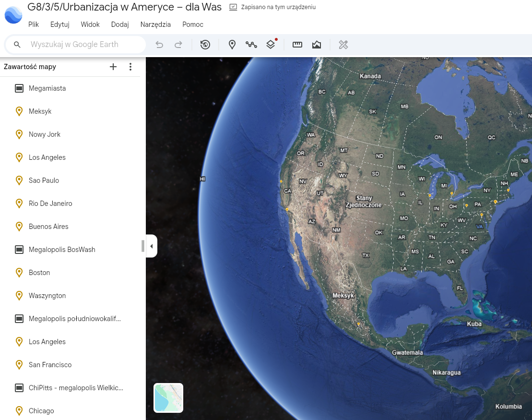Select the ruler measure tool
This screenshot has width=532, height=420.
click(297, 45)
